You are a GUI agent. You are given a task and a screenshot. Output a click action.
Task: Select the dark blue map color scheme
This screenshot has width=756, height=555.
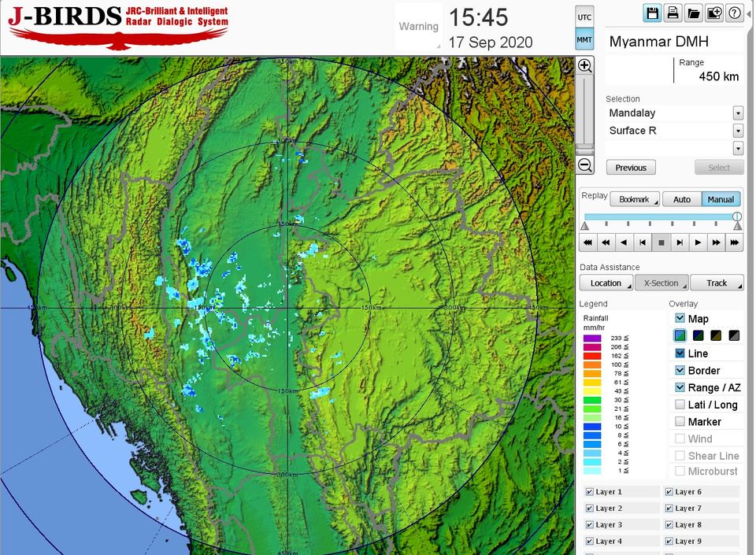click(698, 335)
